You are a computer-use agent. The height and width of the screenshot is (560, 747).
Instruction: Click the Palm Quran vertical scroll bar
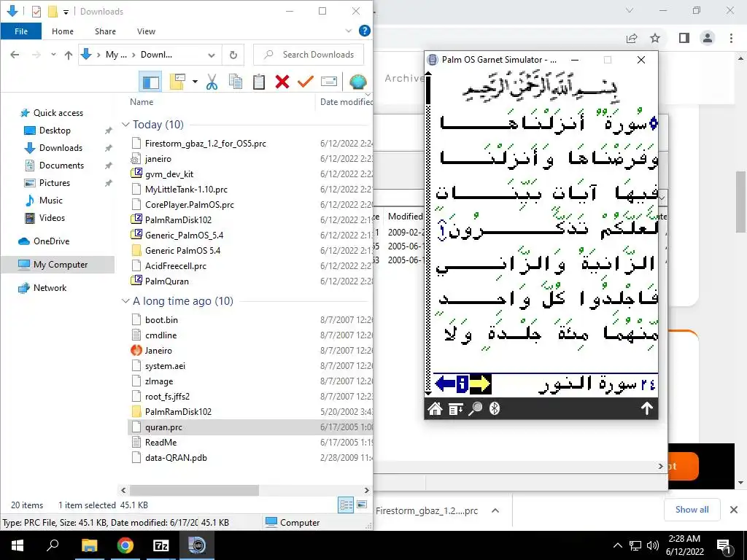pyautogui.click(x=427, y=233)
